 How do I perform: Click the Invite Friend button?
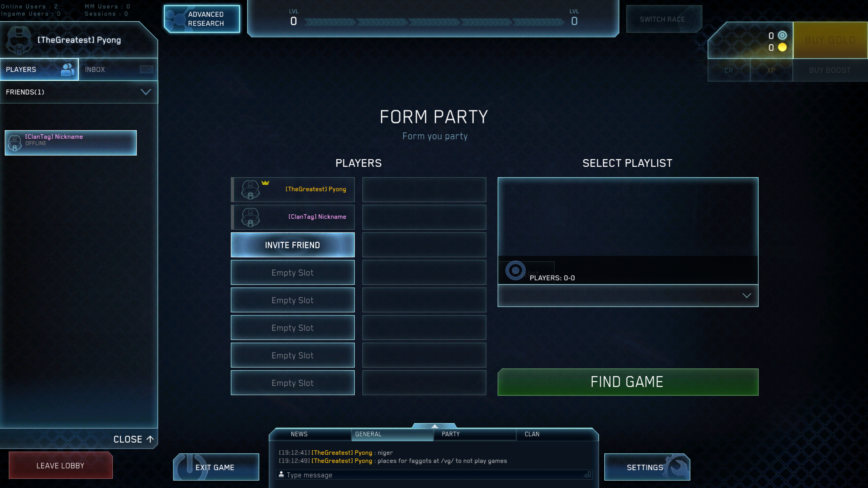click(293, 245)
